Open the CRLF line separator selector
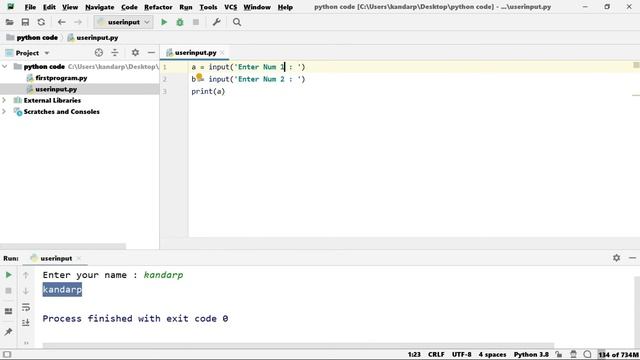 point(436,354)
